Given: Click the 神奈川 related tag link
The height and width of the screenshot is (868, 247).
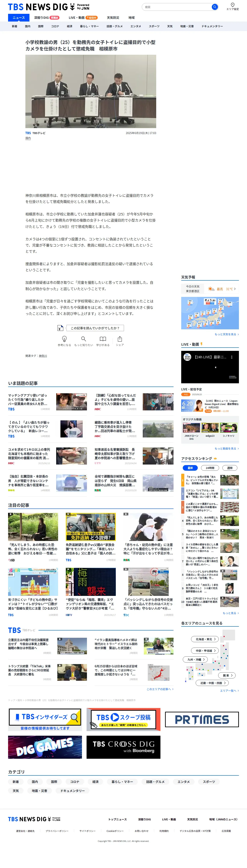Looking at the screenshot, I should (43, 356).
